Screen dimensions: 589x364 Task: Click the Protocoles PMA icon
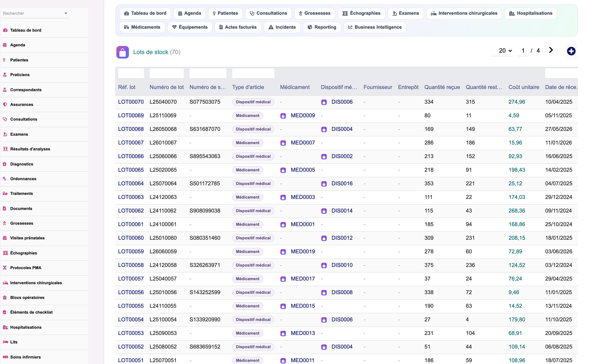click(5, 268)
